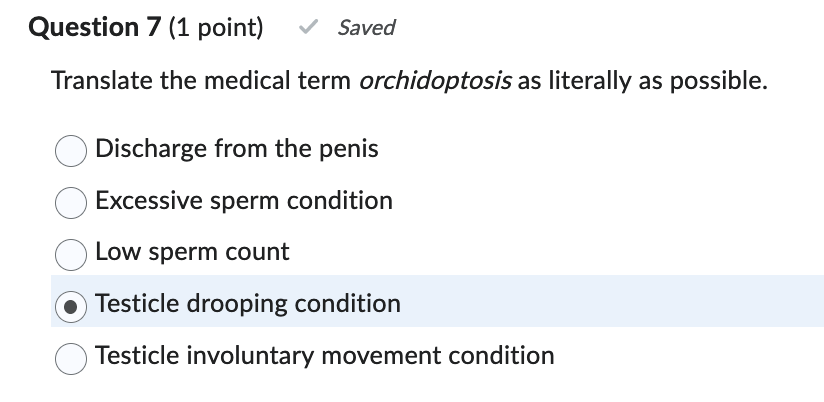This screenshot has height=402, width=824.
Task: Click the "Excessive sperm condition" answer text
Action: pyautogui.click(x=244, y=201)
